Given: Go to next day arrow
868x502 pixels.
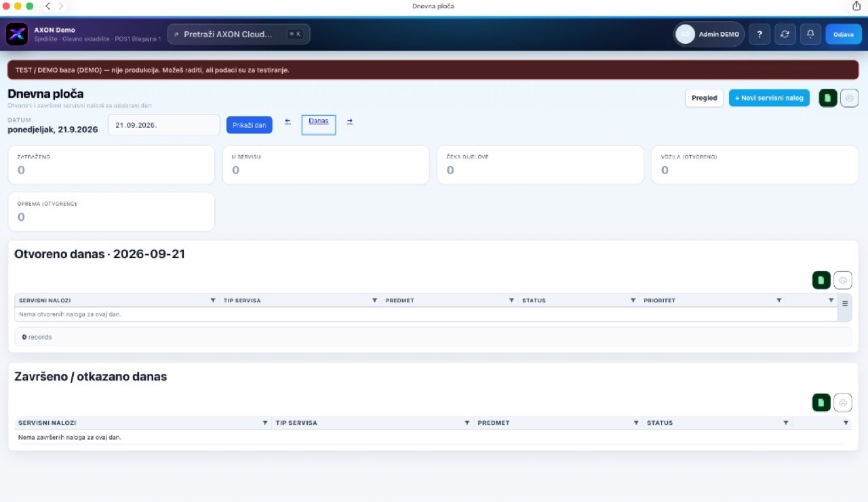Looking at the screenshot, I should click(x=350, y=121).
